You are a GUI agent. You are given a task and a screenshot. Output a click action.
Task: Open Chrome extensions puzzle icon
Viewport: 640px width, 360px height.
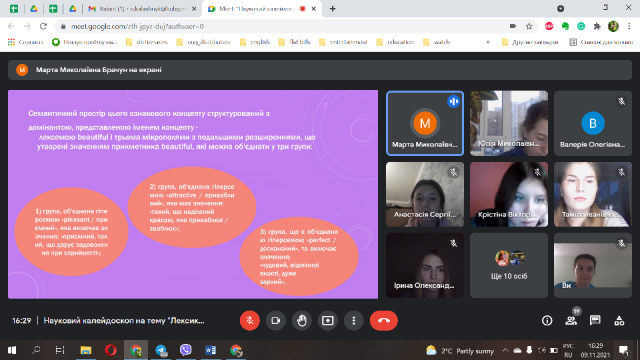597,27
